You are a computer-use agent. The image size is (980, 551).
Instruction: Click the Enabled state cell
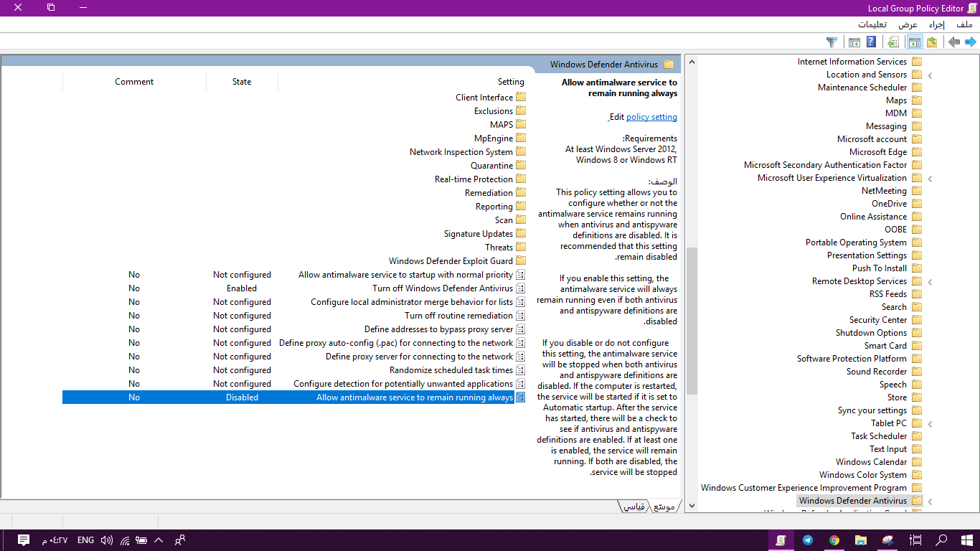pyautogui.click(x=242, y=288)
